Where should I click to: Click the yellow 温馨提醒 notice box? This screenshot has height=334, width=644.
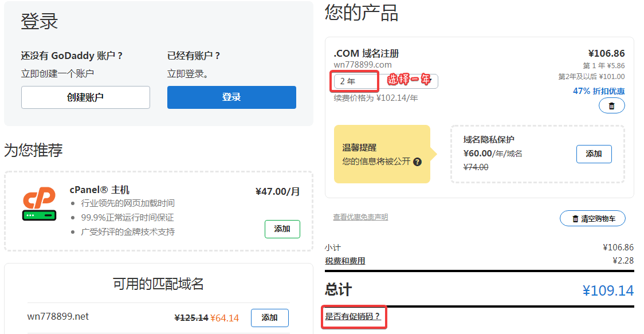pyautogui.click(x=382, y=154)
